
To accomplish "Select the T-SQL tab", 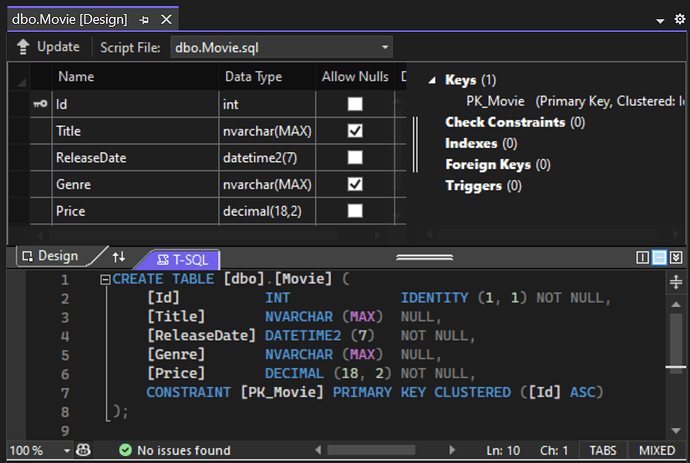I will (182, 260).
